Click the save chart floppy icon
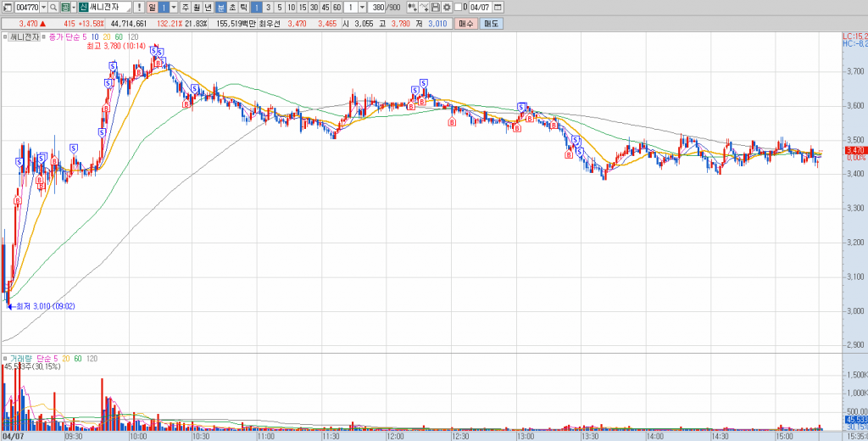This screenshot has height=441, width=868. (436, 7)
